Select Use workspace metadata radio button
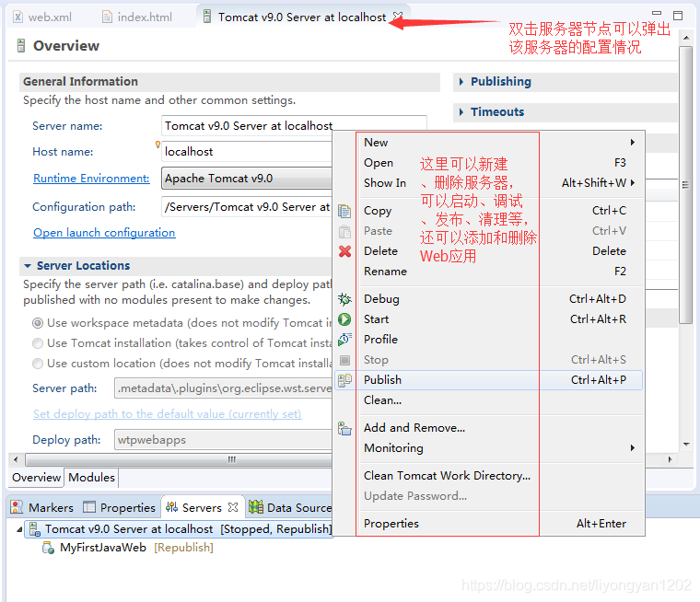This screenshot has height=602, width=700. click(38, 323)
